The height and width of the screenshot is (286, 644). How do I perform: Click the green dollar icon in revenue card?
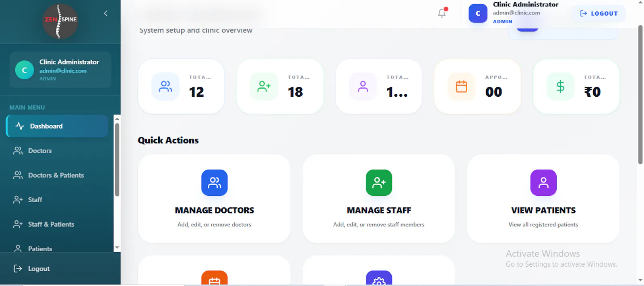(x=560, y=86)
